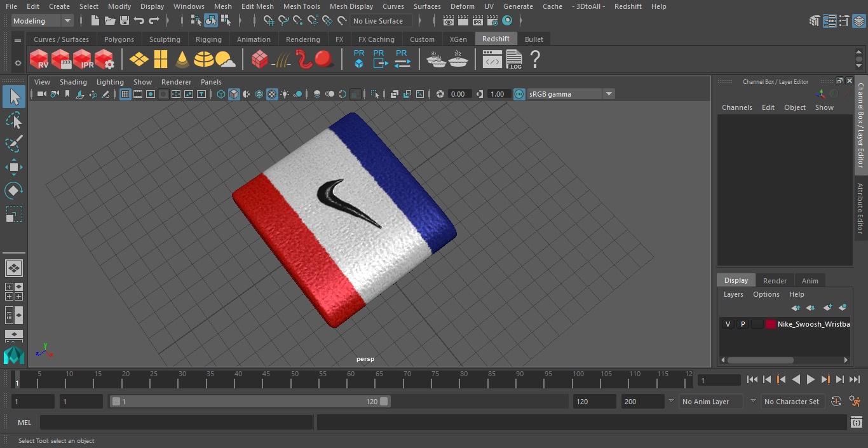Open the Mesh Tools menu

pyautogui.click(x=301, y=6)
